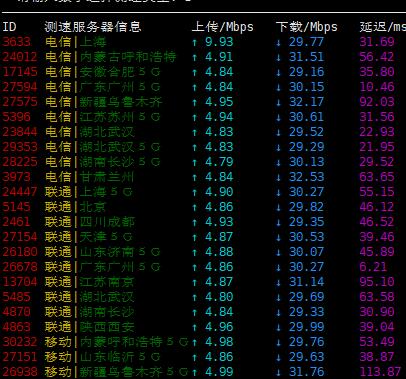406x379 pixels.
Task: Select server ID 5485
Action: click(17, 297)
